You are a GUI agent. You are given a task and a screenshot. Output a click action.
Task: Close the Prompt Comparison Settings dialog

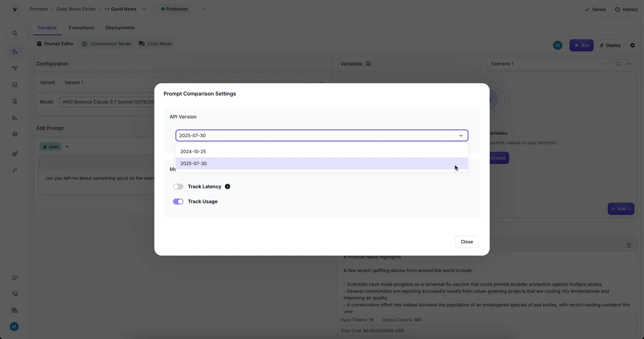[x=467, y=242]
